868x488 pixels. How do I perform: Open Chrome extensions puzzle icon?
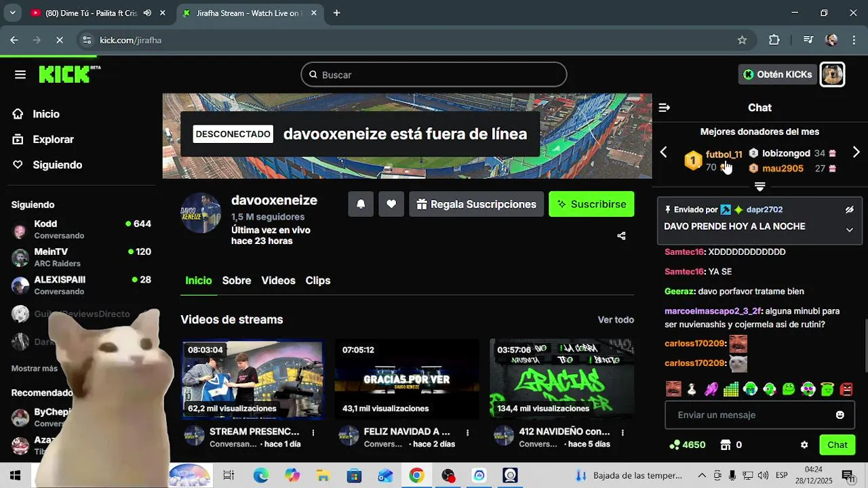click(774, 40)
